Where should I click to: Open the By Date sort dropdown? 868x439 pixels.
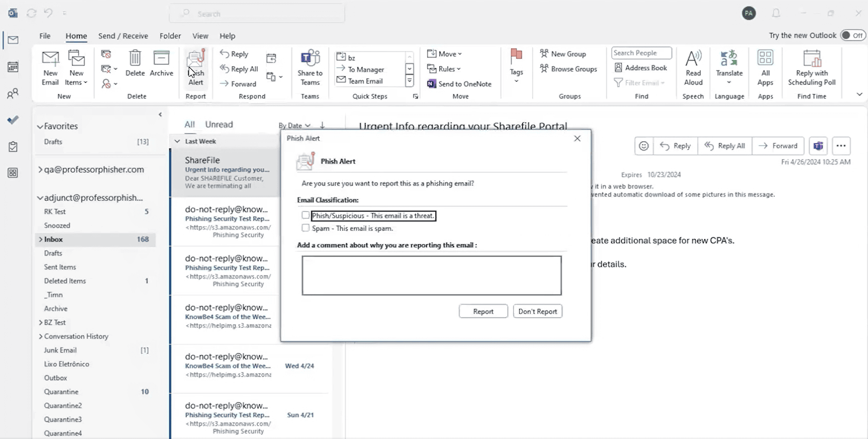[x=294, y=125]
